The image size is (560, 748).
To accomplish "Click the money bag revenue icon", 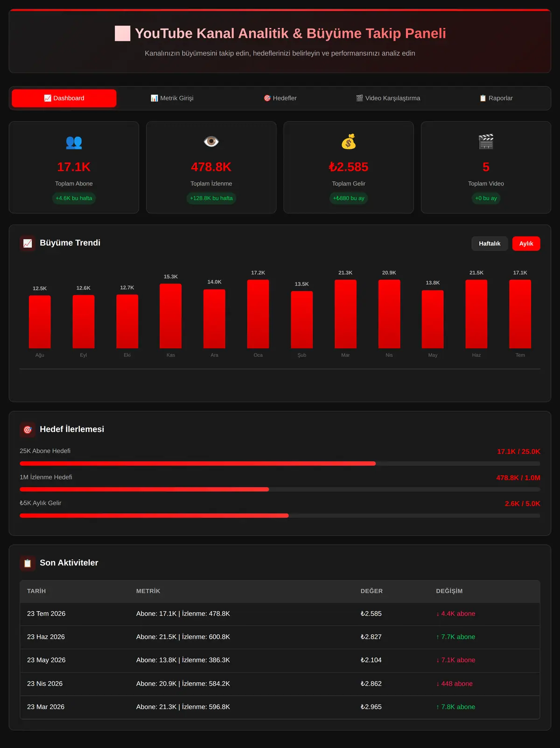I will tap(349, 141).
